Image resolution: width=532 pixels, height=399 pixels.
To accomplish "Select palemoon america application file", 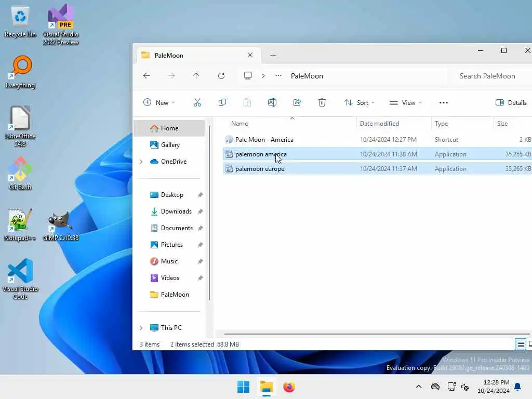I will tap(377, 154).
